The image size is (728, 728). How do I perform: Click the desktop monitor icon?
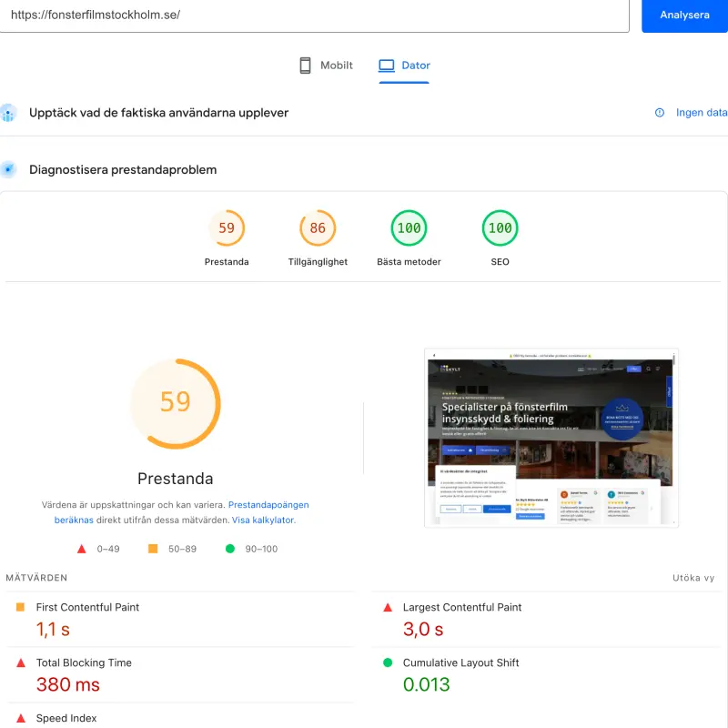tap(387, 66)
